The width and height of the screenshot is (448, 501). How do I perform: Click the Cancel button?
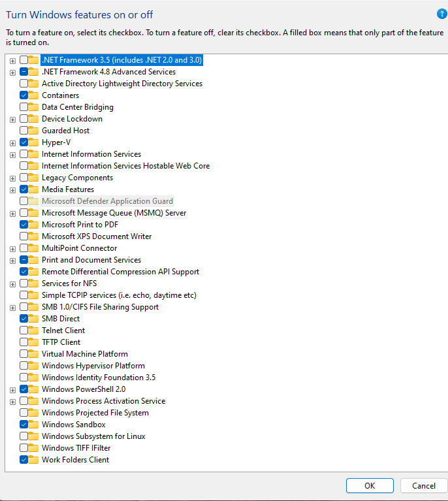424,486
